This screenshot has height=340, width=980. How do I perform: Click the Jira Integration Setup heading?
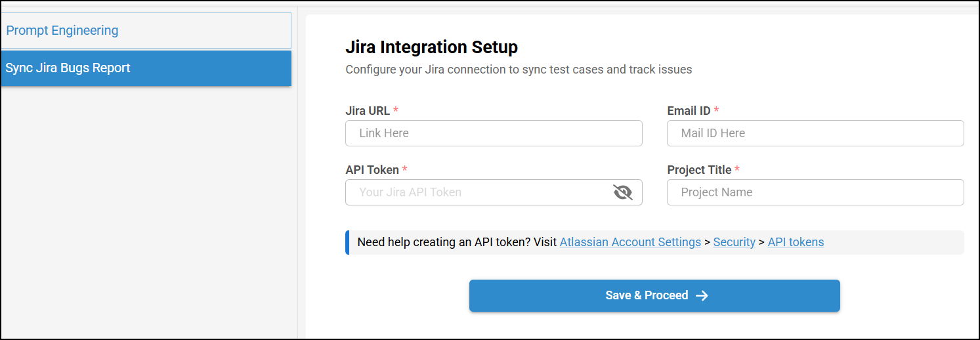431,47
